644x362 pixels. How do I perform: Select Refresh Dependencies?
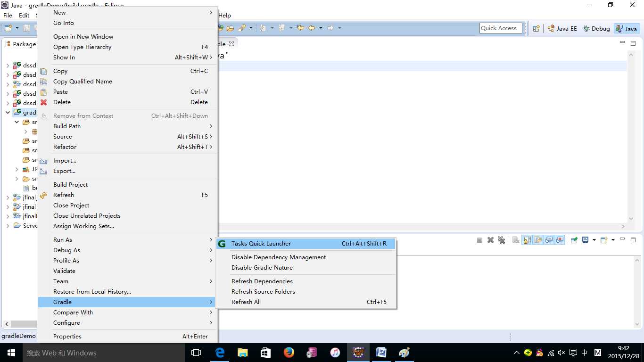(306, 281)
